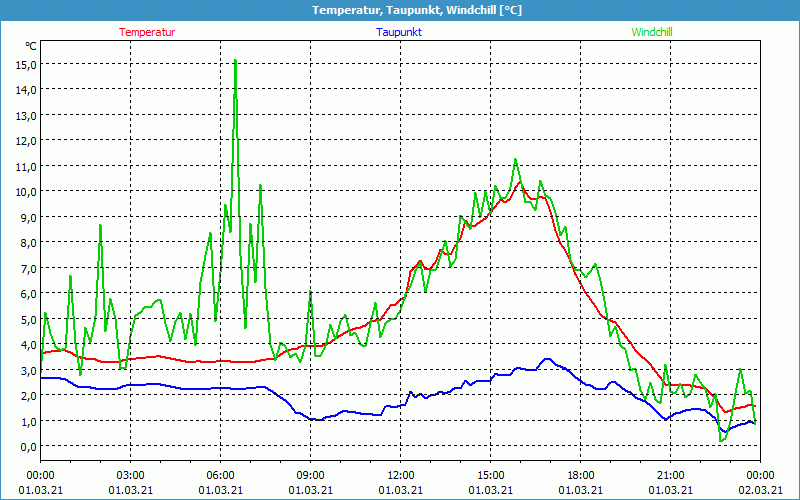Click the '2,0' y-axis value
The width and height of the screenshot is (800, 500).
pyautogui.click(x=29, y=396)
